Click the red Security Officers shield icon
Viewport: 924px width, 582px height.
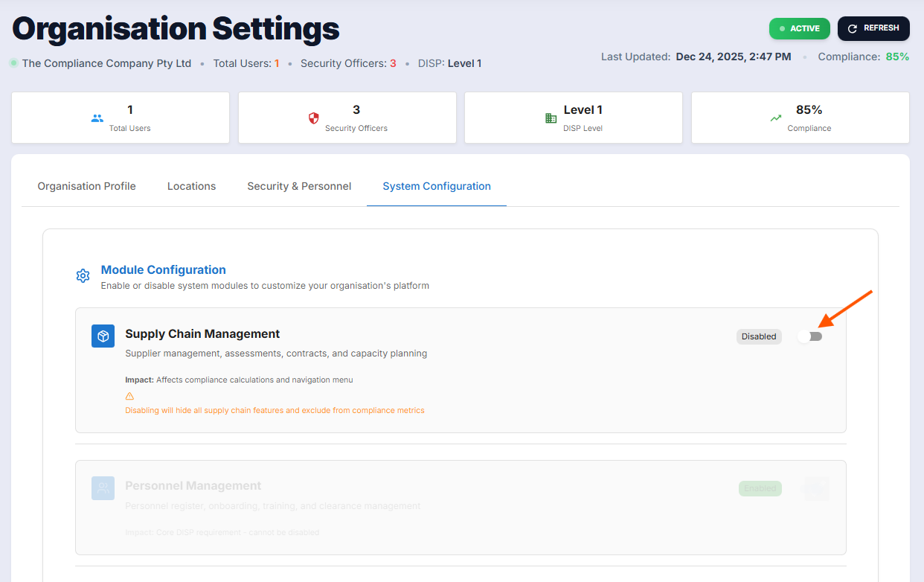pyautogui.click(x=313, y=118)
